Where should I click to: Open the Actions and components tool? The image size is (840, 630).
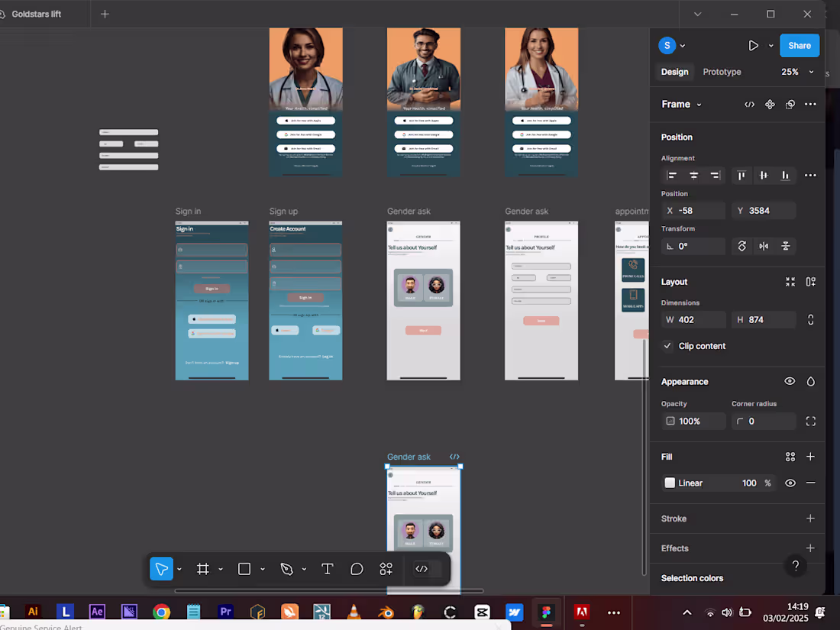click(x=386, y=569)
